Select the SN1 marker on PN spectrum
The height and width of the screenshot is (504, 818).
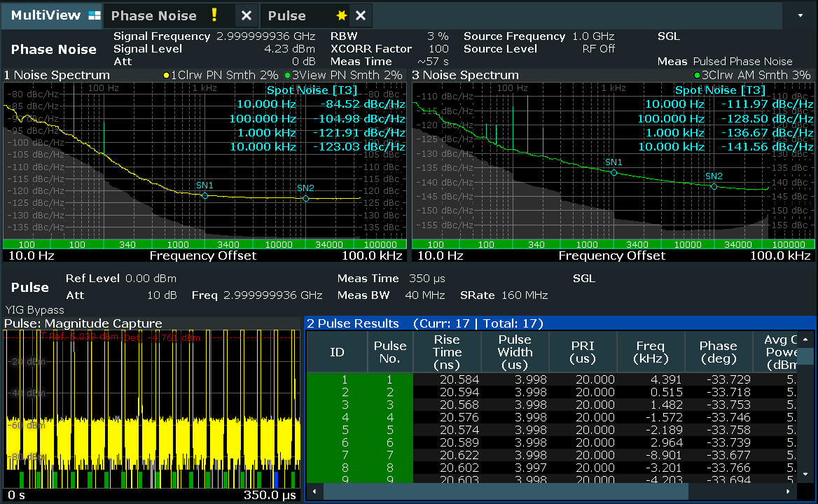[x=204, y=195]
